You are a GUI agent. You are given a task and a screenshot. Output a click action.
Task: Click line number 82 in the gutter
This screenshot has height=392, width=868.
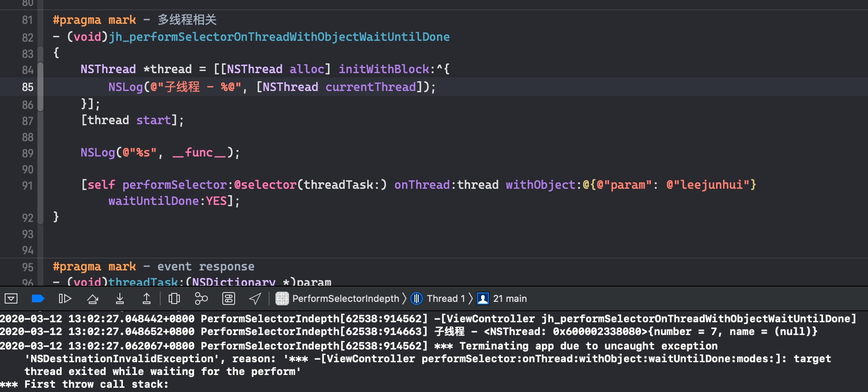pos(28,37)
